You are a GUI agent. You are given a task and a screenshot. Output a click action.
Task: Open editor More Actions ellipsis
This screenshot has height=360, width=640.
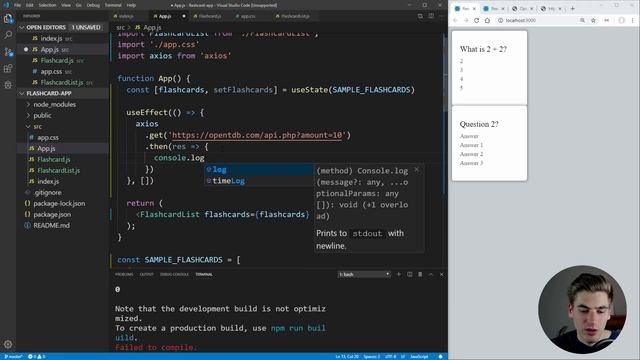click(x=442, y=16)
